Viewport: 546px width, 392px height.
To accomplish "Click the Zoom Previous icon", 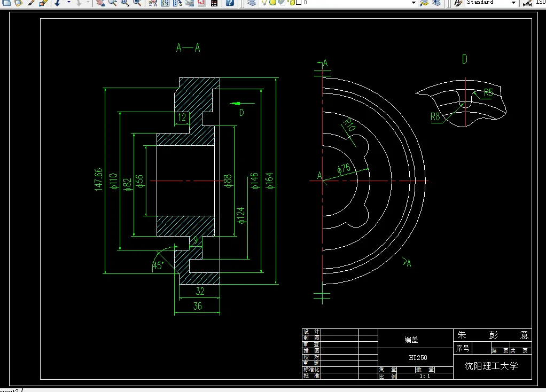I will (137, 3).
